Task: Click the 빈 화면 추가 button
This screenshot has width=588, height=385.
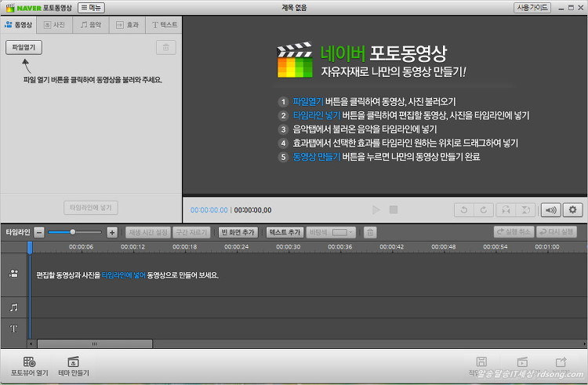Action: pos(238,232)
